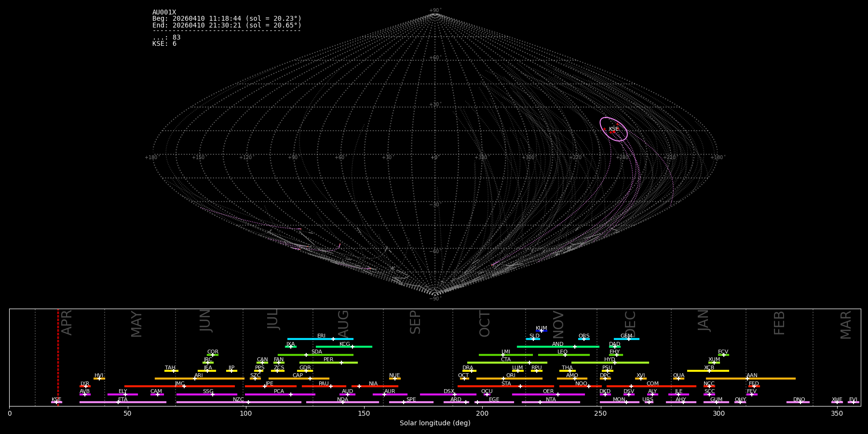
Task: Click the JMC shower label
Action: (x=179, y=384)
